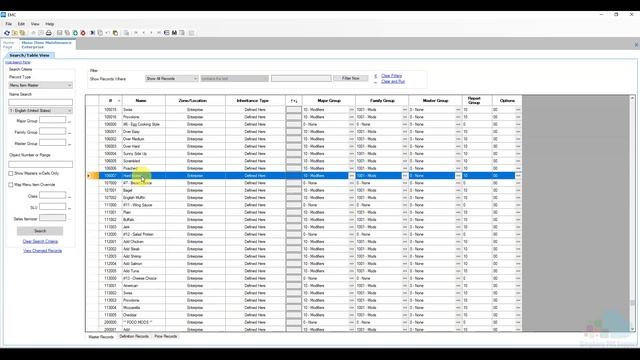Select the Sunny Side Up row

[303, 153]
